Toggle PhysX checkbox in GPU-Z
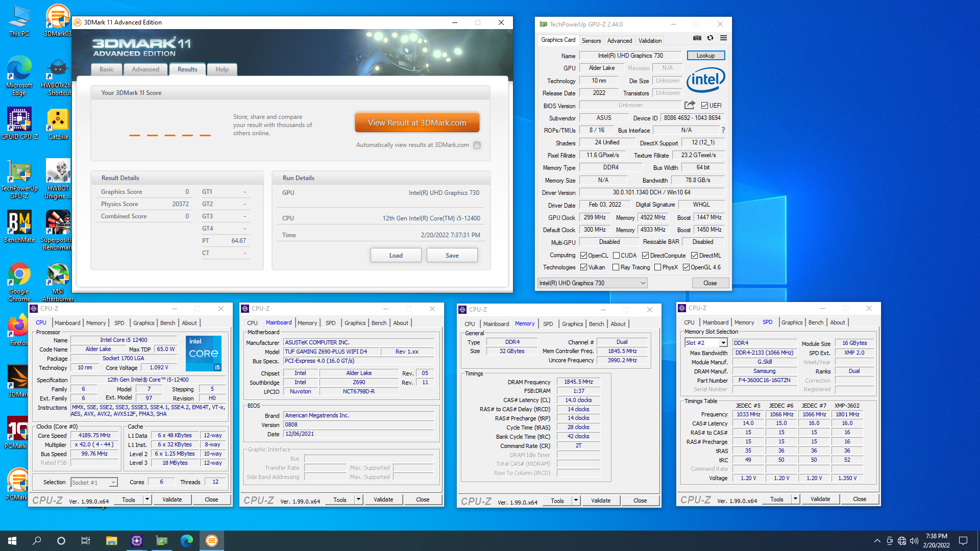 click(657, 267)
